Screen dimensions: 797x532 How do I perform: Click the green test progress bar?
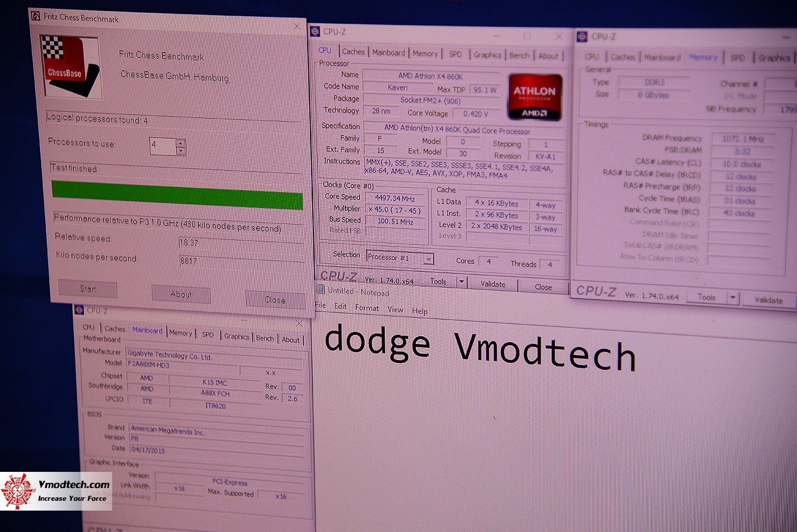click(177, 194)
